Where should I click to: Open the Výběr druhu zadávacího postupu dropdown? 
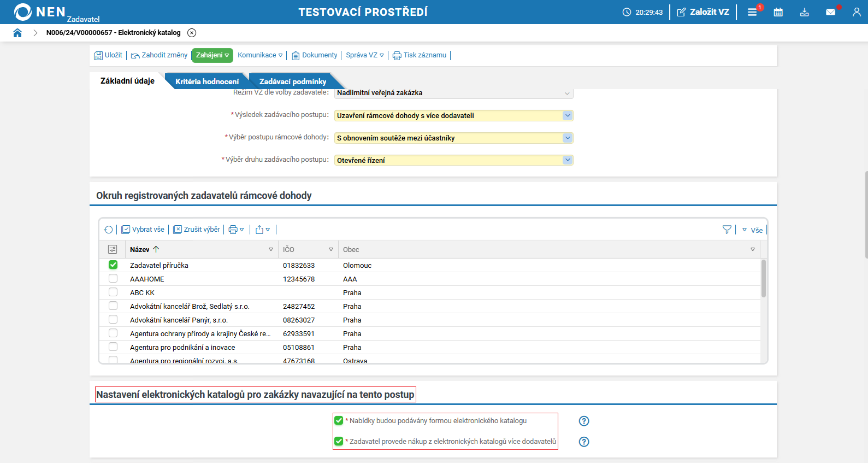[568, 160]
